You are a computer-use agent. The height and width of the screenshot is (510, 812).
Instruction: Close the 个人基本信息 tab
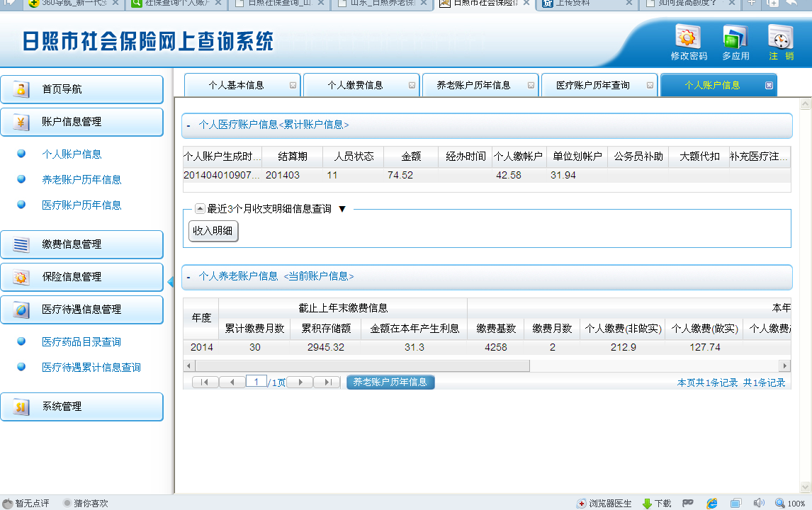(x=293, y=86)
